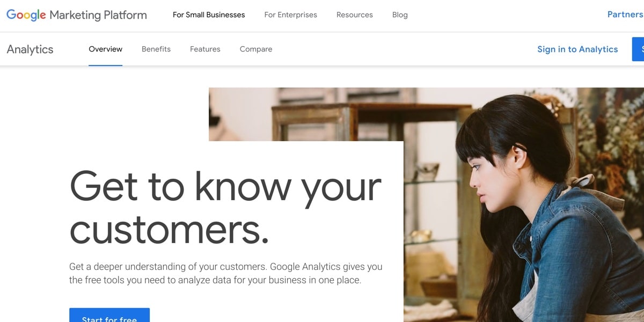Viewport: 644px width, 322px height.
Task: Open the Compare tab
Action: pos(256,49)
